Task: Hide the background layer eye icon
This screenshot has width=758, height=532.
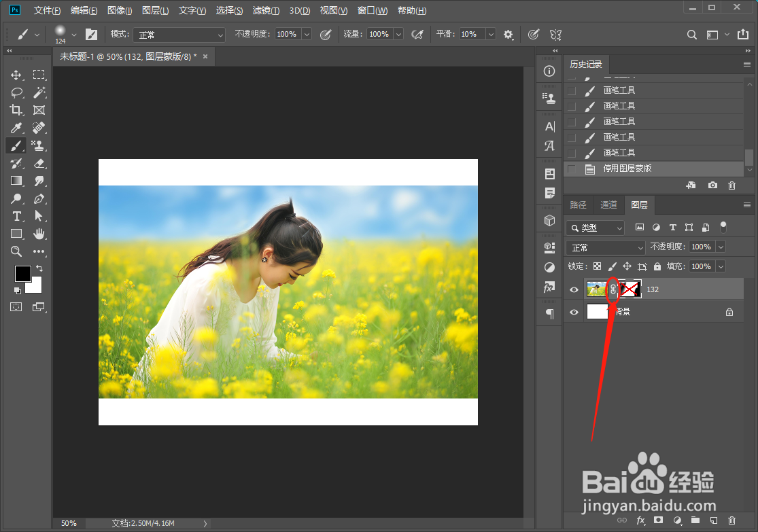Action: pos(574,312)
